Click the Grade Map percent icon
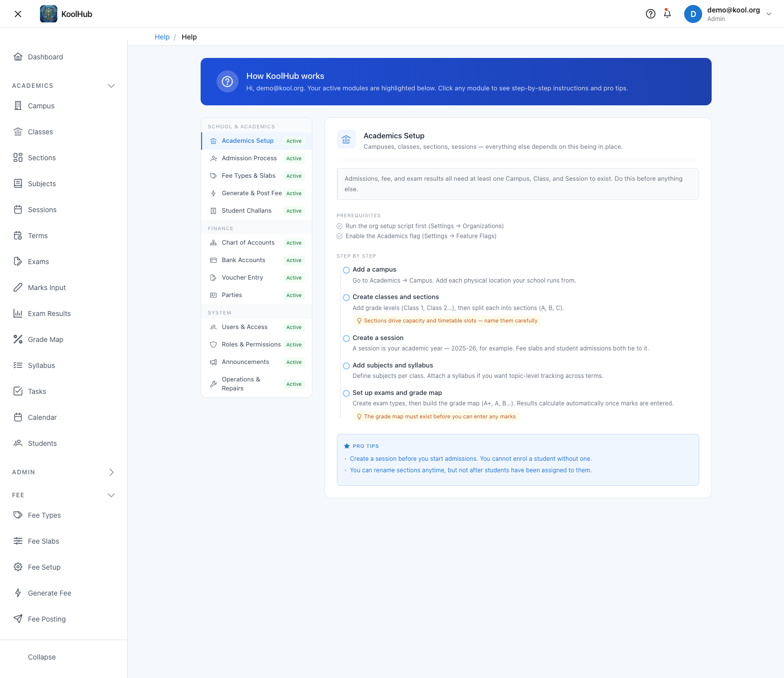 click(18, 339)
